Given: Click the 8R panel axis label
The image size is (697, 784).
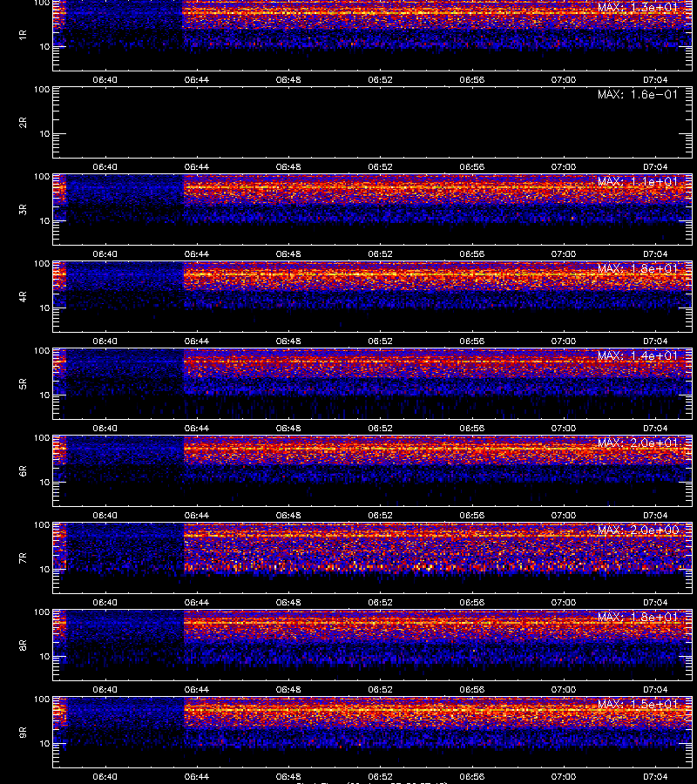Looking at the screenshot, I should [23, 645].
